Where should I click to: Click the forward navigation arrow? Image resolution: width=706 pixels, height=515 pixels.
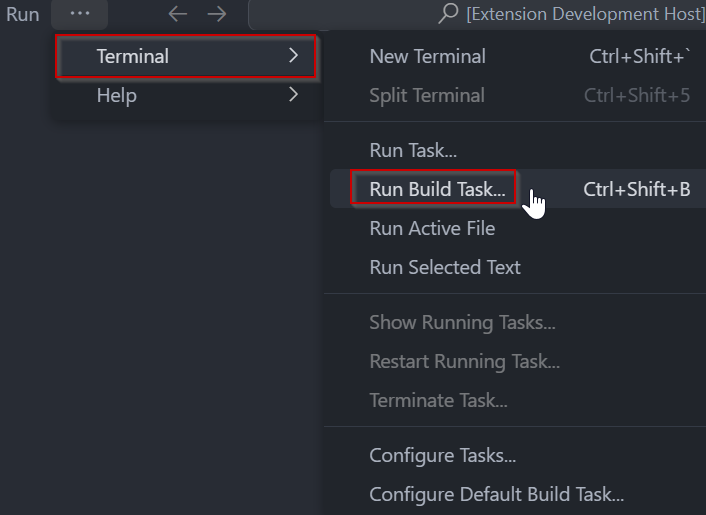tap(217, 14)
